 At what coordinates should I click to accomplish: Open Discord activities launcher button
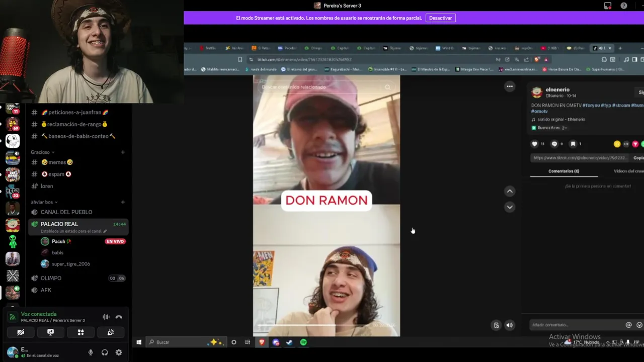[x=80, y=332]
